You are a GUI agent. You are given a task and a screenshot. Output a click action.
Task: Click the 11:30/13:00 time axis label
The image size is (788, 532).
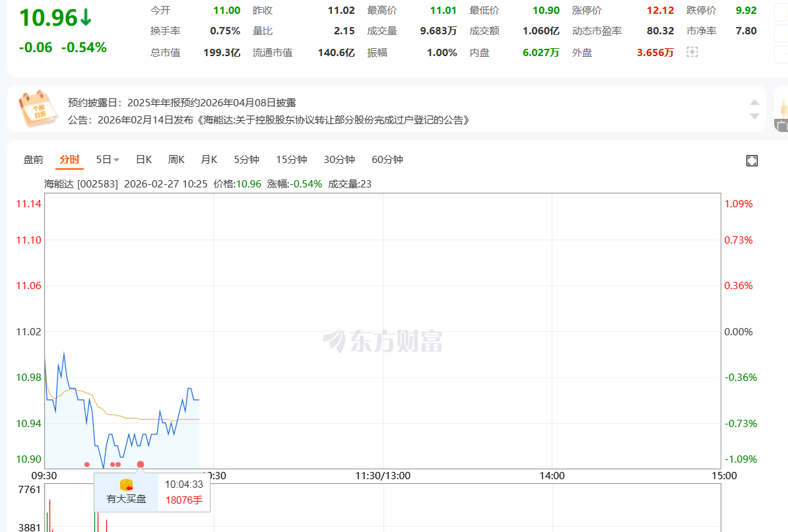(x=382, y=476)
